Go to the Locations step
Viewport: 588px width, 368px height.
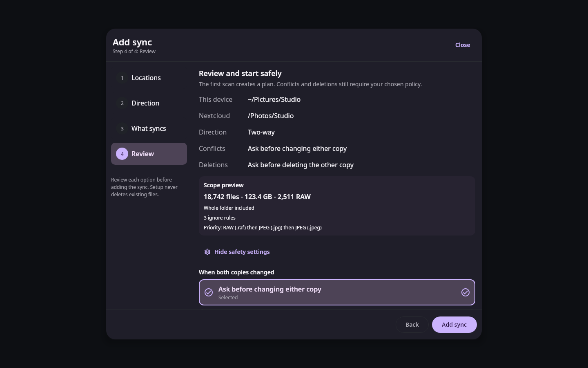(149, 78)
